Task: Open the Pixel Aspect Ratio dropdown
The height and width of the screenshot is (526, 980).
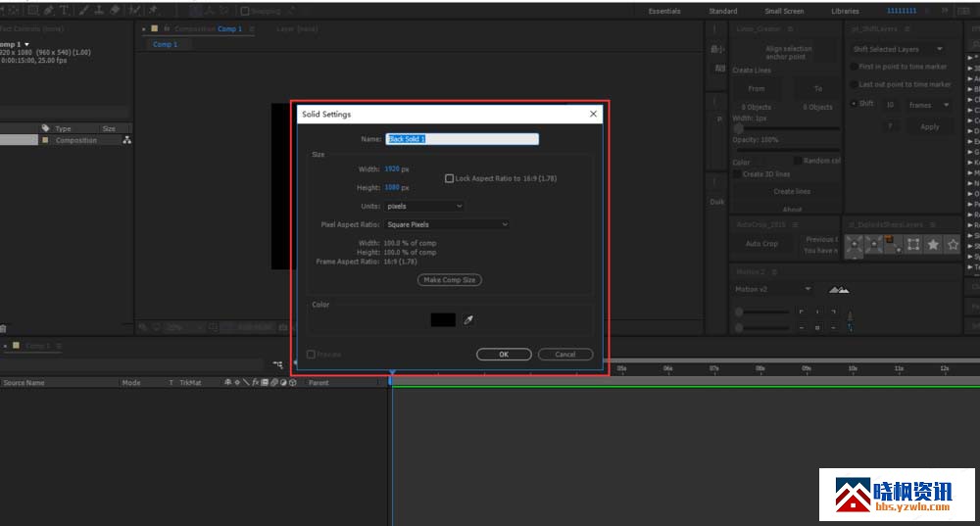Action: (x=446, y=224)
